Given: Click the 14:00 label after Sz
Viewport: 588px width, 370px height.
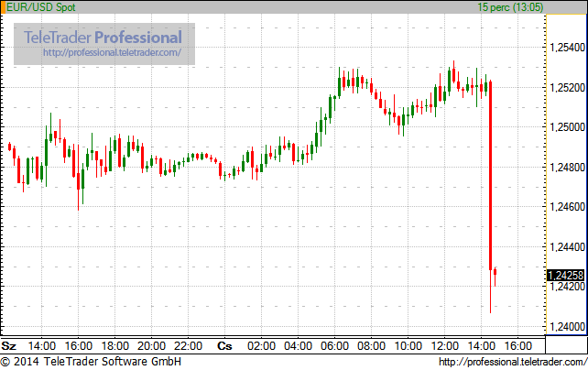Looking at the screenshot, I should click(x=42, y=345).
